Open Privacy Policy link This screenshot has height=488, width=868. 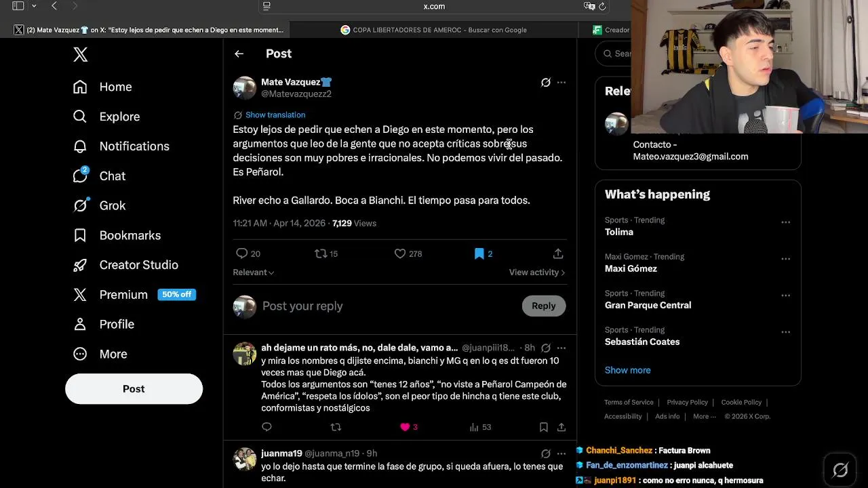(x=687, y=403)
